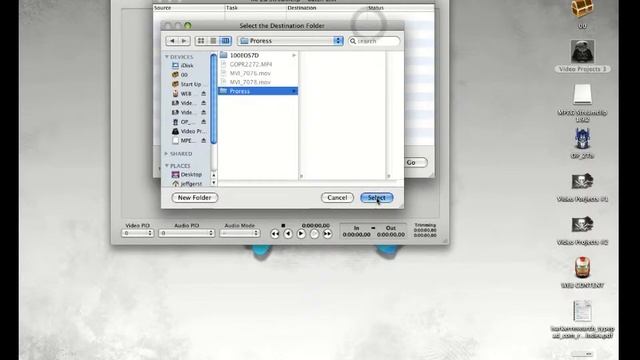Click the Out timecode value
Image resolution: width=640 pixels, height=360 pixels.
pyautogui.click(x=391, y=235)
